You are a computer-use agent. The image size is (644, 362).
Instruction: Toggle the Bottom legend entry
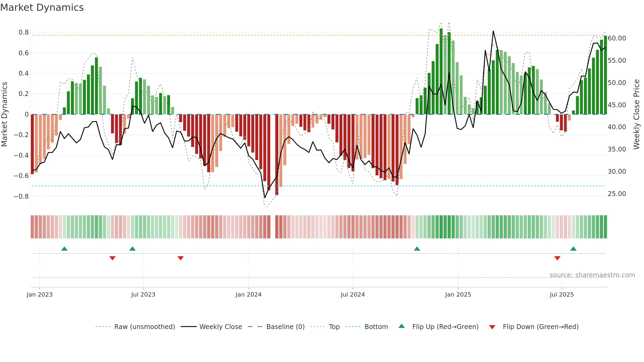pos(367,327)
